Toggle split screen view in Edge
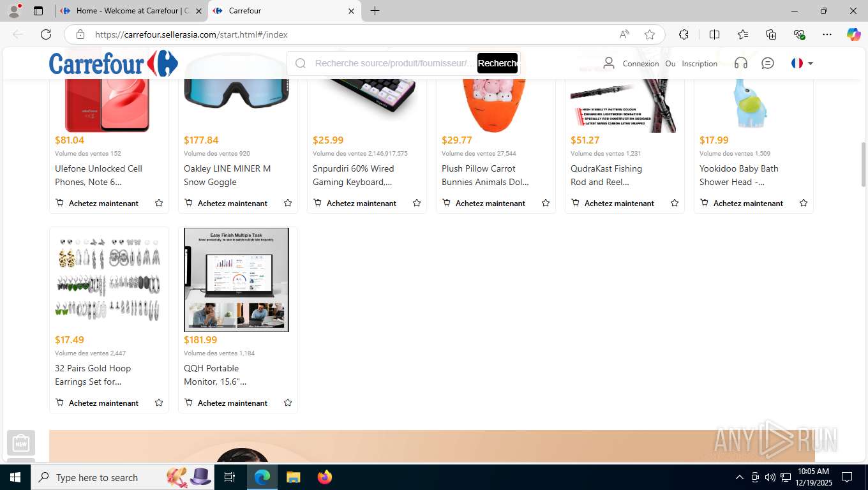 point(714,34)
